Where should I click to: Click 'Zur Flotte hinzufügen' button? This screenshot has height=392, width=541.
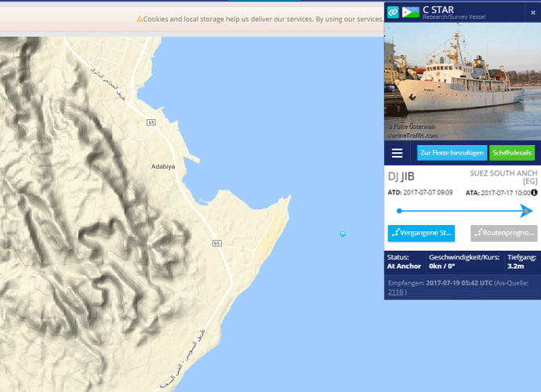click(x=452, y=153)
